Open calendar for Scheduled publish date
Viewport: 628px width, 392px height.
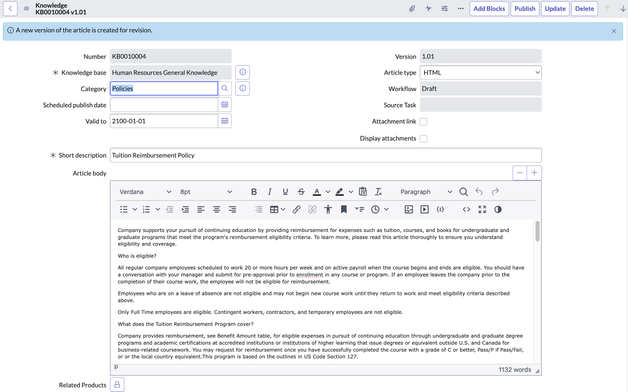[225, 105]
